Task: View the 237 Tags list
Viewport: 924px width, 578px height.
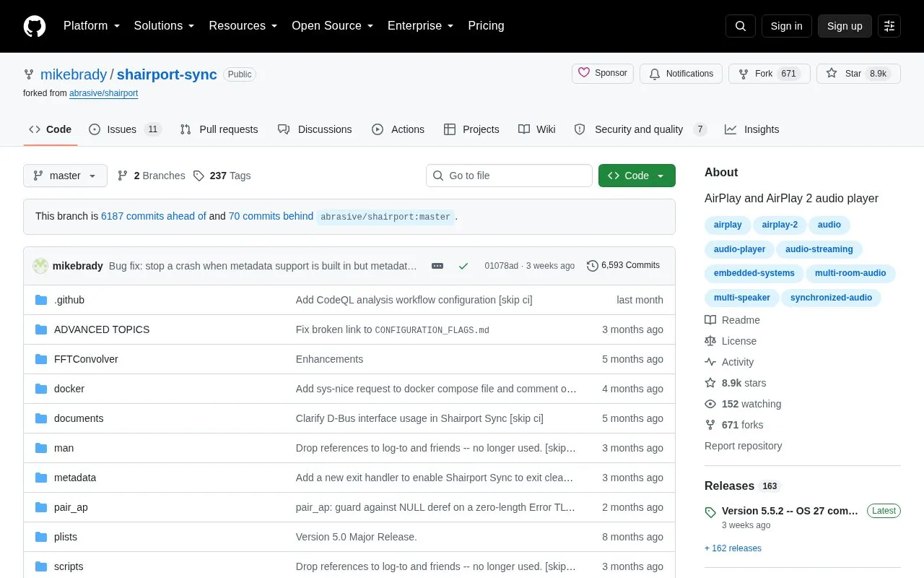Action: pos(222,176)
